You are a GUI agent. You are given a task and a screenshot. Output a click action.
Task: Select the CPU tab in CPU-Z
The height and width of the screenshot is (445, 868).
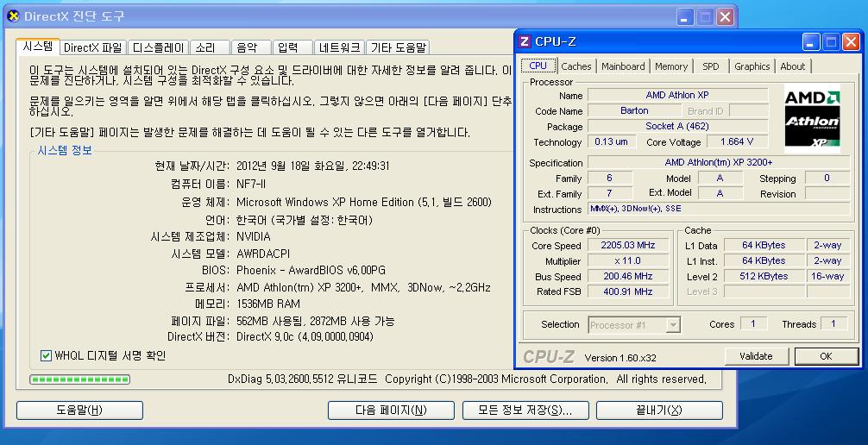tap(538, 66)
